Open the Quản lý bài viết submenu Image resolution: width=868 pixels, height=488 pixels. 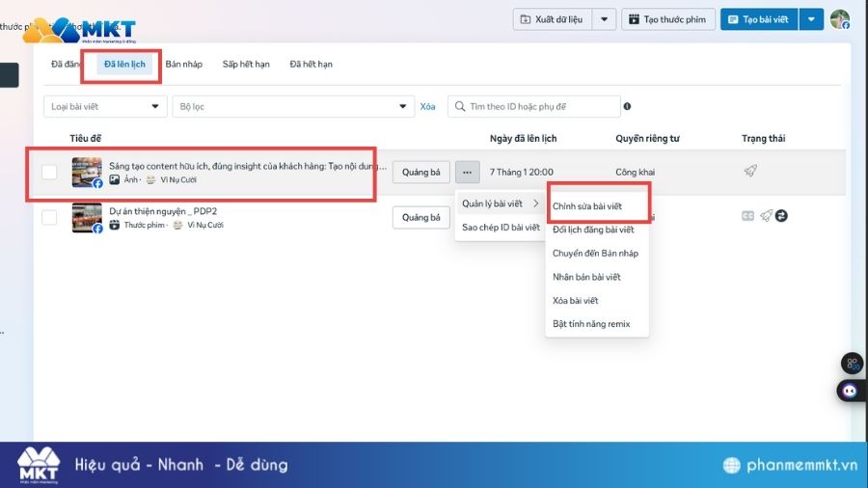point(500,203)
